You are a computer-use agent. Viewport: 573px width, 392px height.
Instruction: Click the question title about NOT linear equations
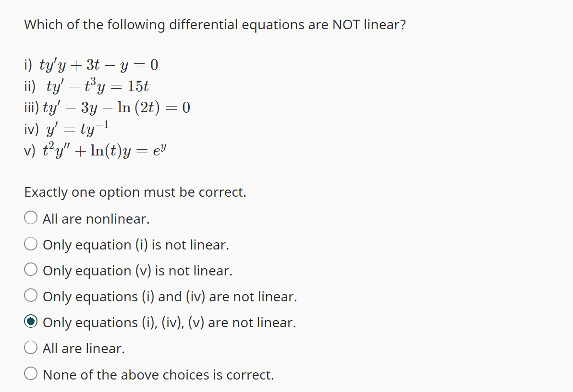(215, 24)
